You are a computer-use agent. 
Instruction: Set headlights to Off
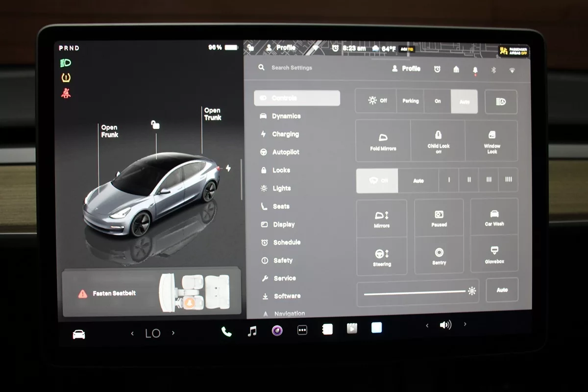click(376, 101)
